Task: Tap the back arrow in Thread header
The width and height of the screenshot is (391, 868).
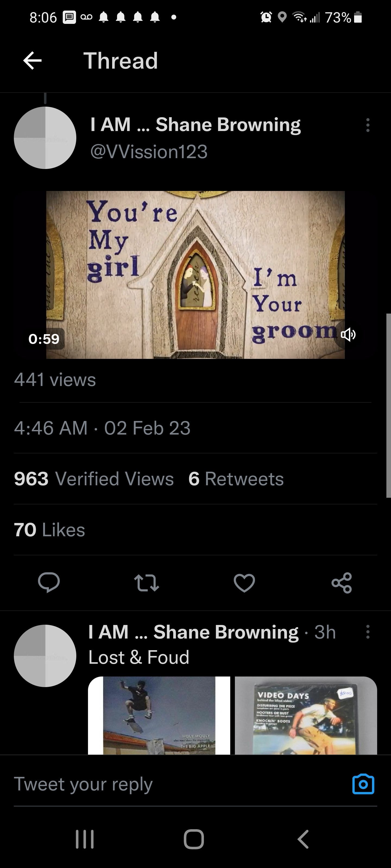Action: tap(32, 61)
